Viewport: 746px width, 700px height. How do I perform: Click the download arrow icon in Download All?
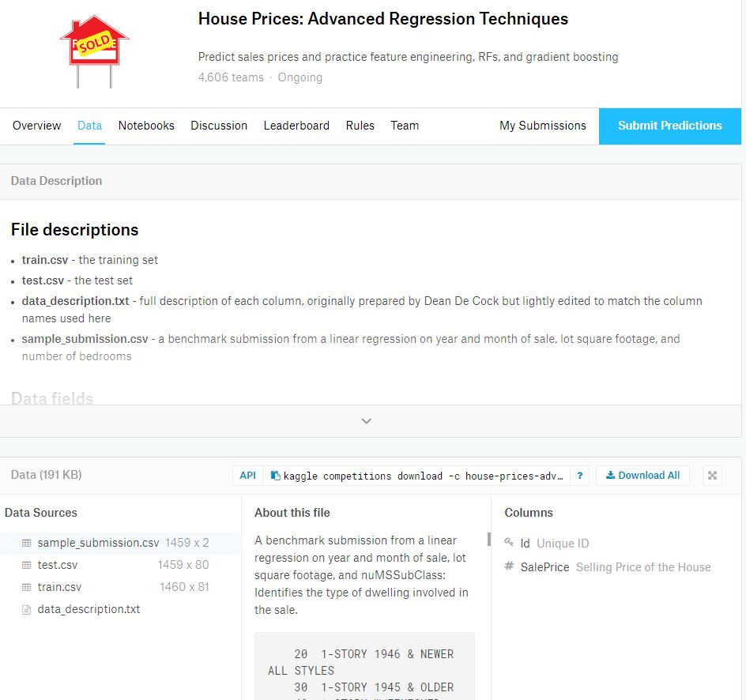tap(610, 475)
